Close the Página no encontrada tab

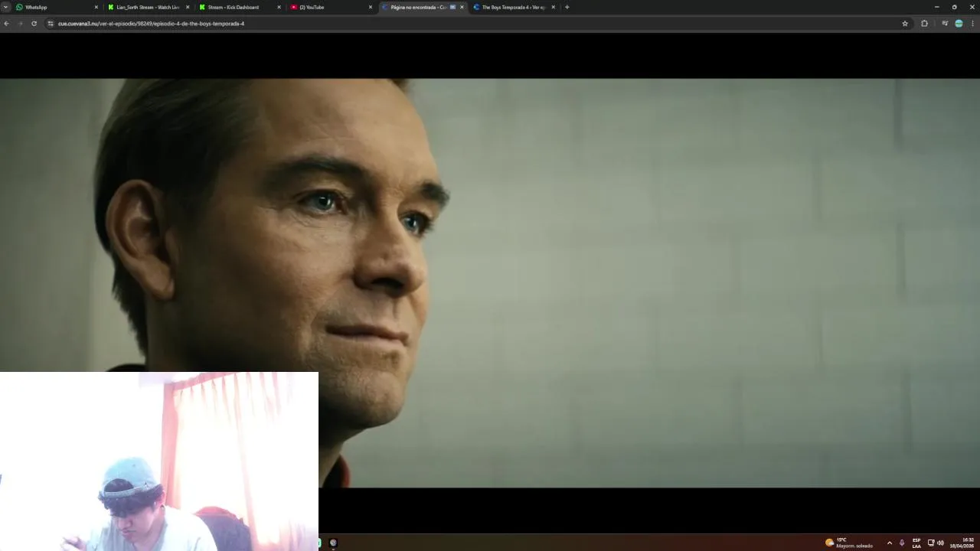(462, 7)
